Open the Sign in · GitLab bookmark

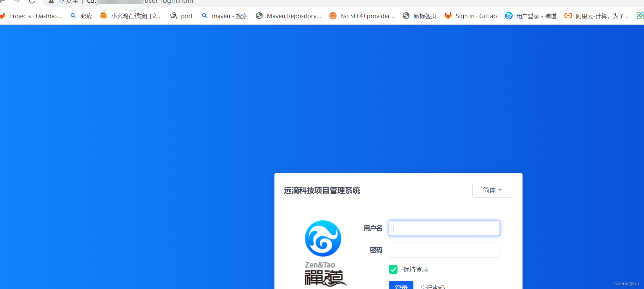471,16
